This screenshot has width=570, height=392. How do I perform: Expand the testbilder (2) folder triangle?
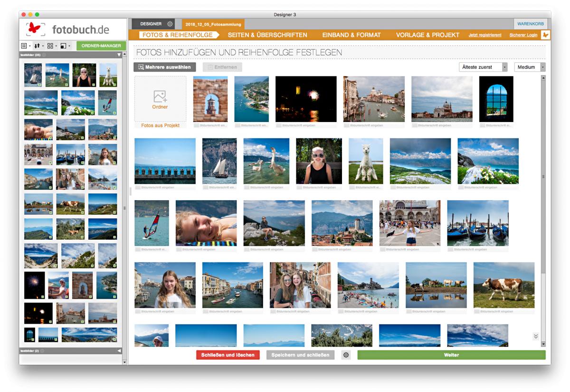point(119,351)
